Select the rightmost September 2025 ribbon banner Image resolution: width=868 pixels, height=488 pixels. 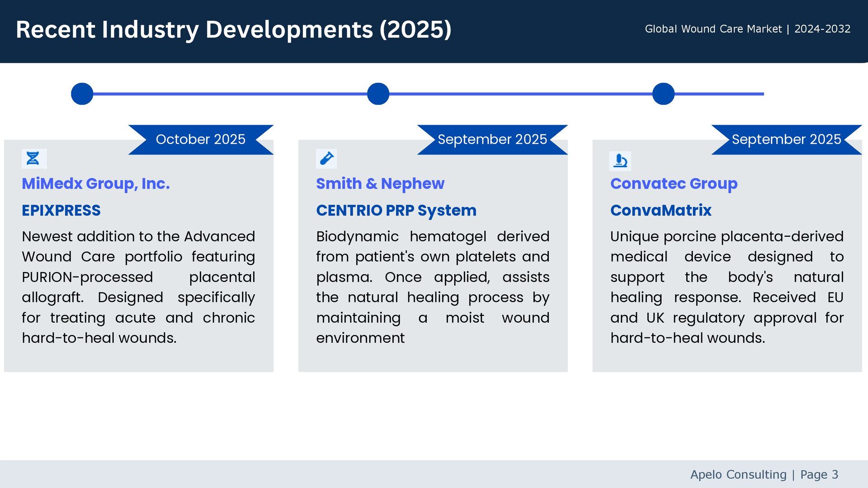click(786, 140)
